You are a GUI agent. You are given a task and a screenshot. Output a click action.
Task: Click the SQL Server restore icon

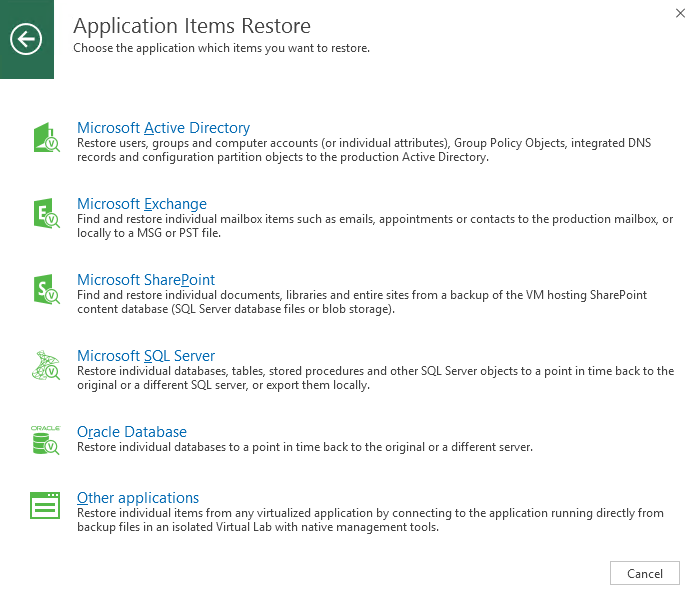tap(46, 365)
